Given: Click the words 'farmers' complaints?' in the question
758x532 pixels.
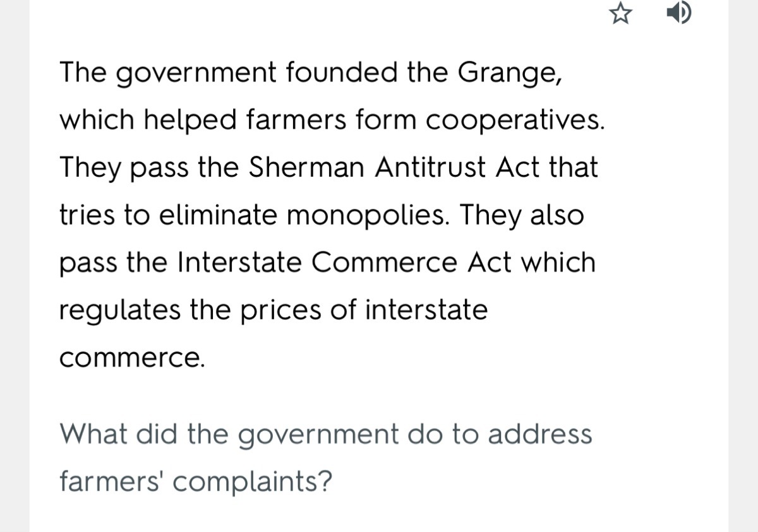Looking at the screenshot, I should (x=196, y=482).
